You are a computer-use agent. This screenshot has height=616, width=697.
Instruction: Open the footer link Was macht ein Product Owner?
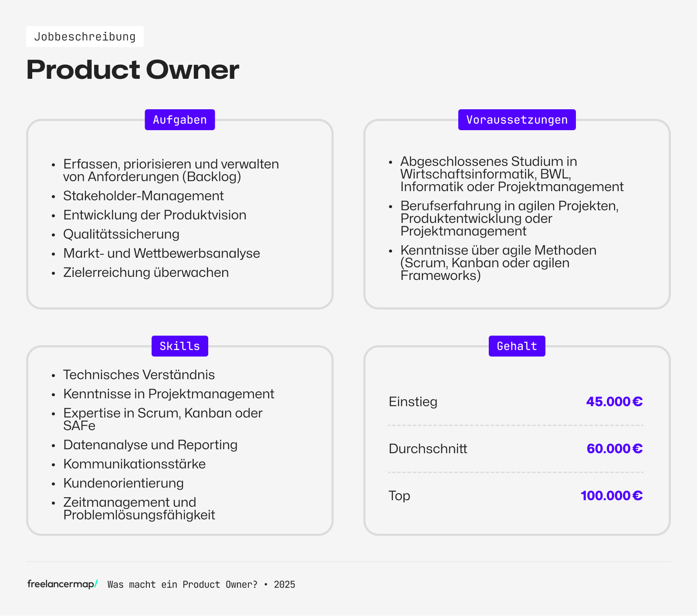click(182, 585)
